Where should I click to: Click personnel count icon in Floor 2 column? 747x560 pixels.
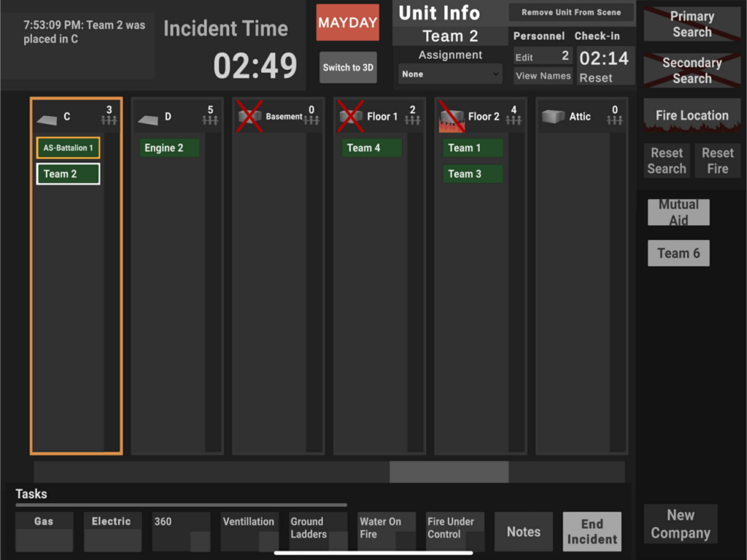click(514, 120)
